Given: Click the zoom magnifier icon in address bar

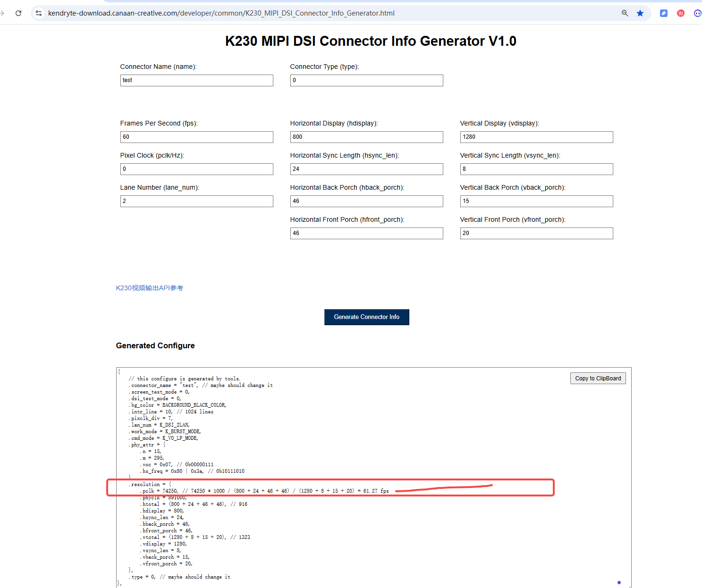Looking at the screenshot, I should [625, 13].
